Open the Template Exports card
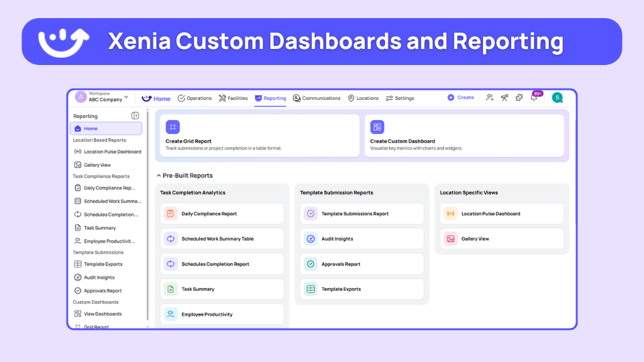Image resolution: width=644 pixels, height=362 pixels. [x=362, y=289]
